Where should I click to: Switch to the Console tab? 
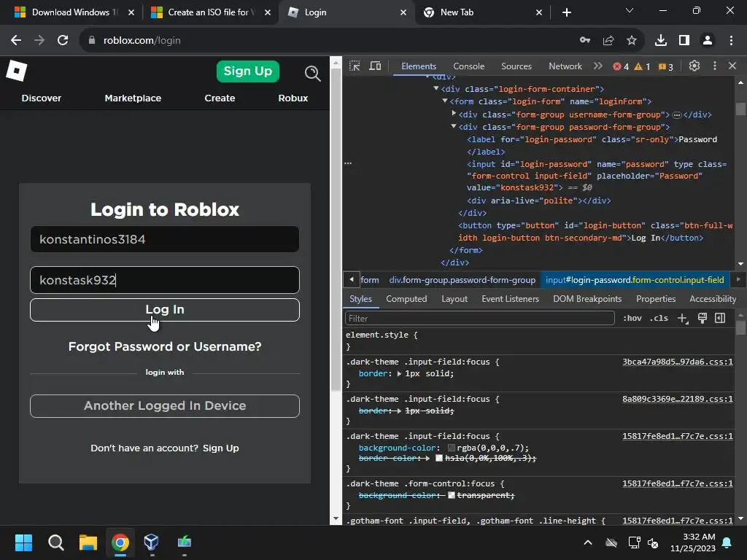coord(468,66)
